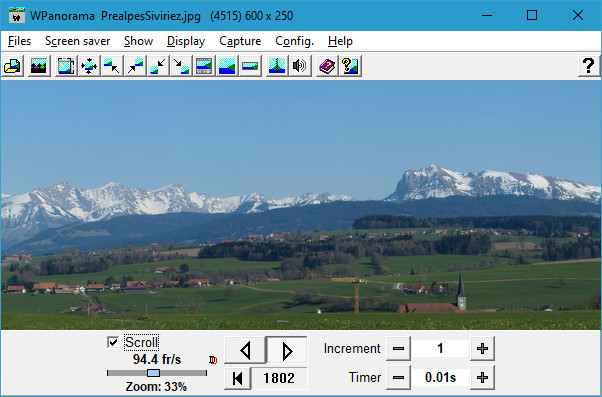Click the move-to-bottom-right arrow icon
Viewport: 602px width, 397px height.
coord(181,66)
